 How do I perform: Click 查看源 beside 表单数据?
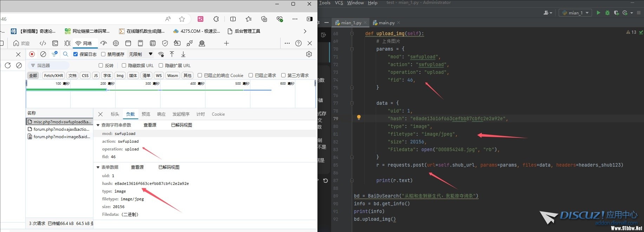click(x=137, y=167)
